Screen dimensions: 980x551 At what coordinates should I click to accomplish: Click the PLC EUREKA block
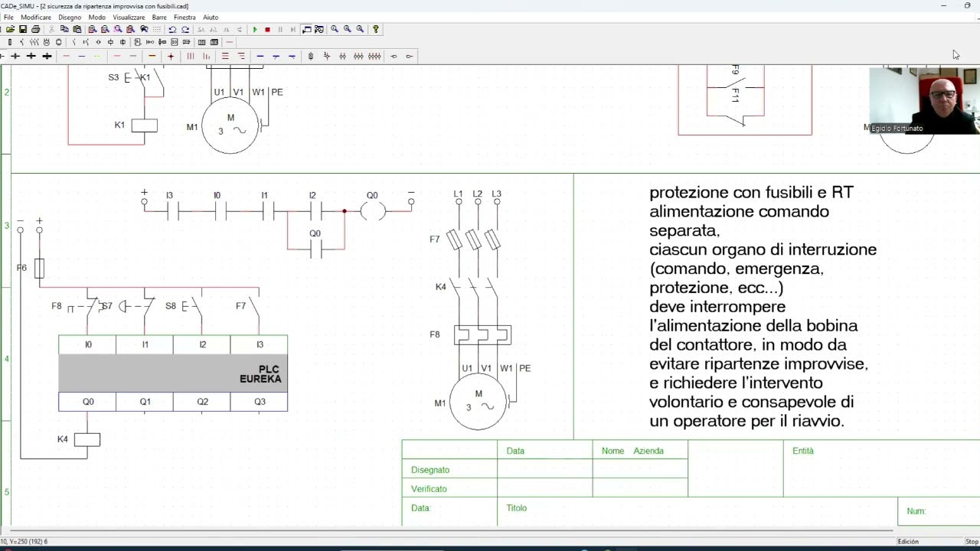pos(173,373)
